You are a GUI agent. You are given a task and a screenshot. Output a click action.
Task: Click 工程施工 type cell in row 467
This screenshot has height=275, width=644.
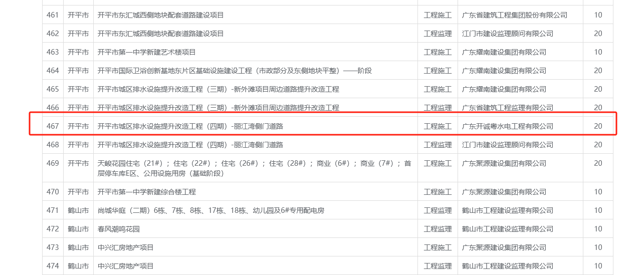coord(438,126)
